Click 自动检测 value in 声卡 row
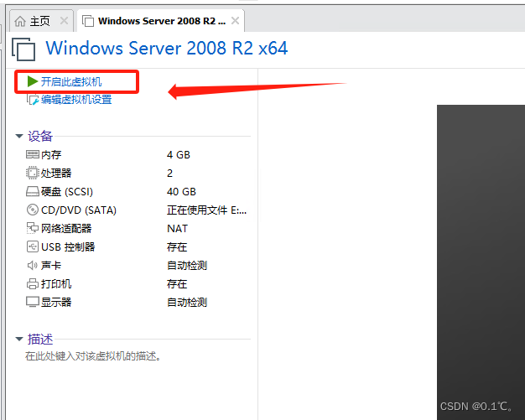 [187, 266]
